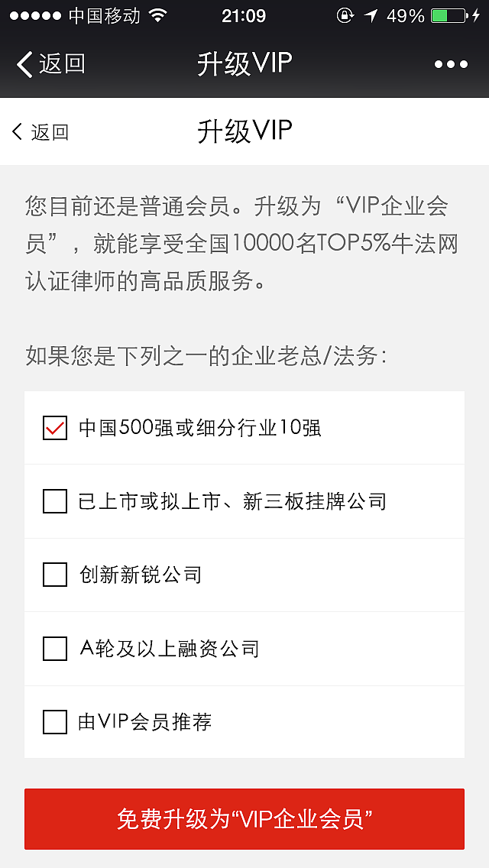Check the 创新新锐公司 option
Viewport: 489px width, 868px height.
pos(53,575)
